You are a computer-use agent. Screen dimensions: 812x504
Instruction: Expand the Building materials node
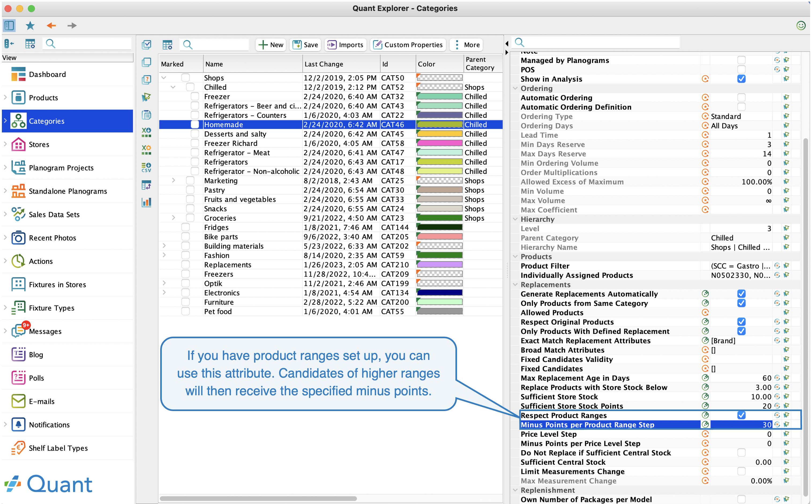[x=164, y=246]
